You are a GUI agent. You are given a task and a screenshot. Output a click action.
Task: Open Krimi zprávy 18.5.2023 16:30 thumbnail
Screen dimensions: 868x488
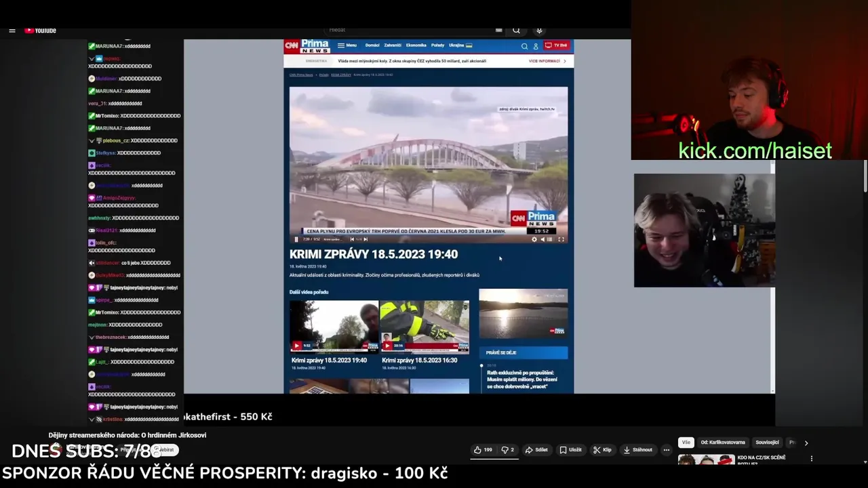click(x=425, y=327)
